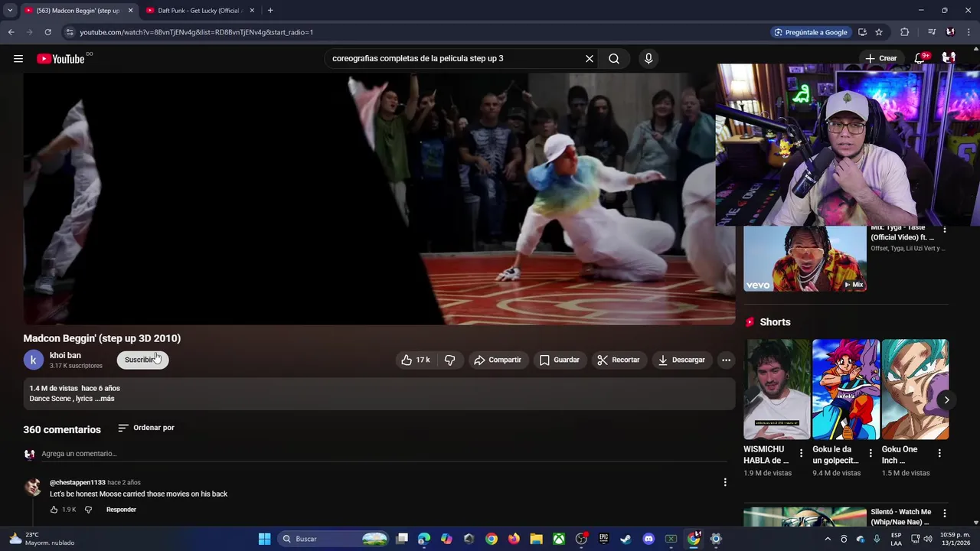Image resolution: width=980 pixels, height=551 pixels.
Task: Dislike the video with the thumbs-down icon
Action: tap(450, 360)
